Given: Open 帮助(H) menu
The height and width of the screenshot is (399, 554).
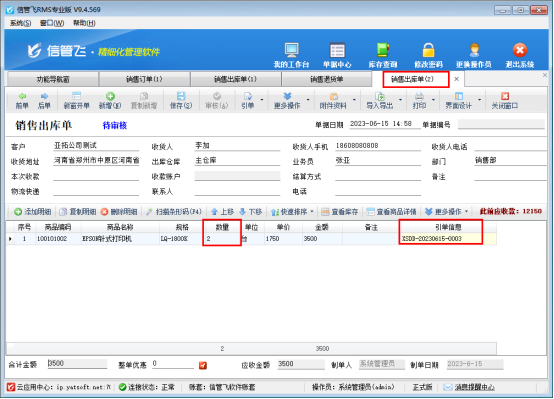Looking at the screenshot, I should (x=84, y=23).
